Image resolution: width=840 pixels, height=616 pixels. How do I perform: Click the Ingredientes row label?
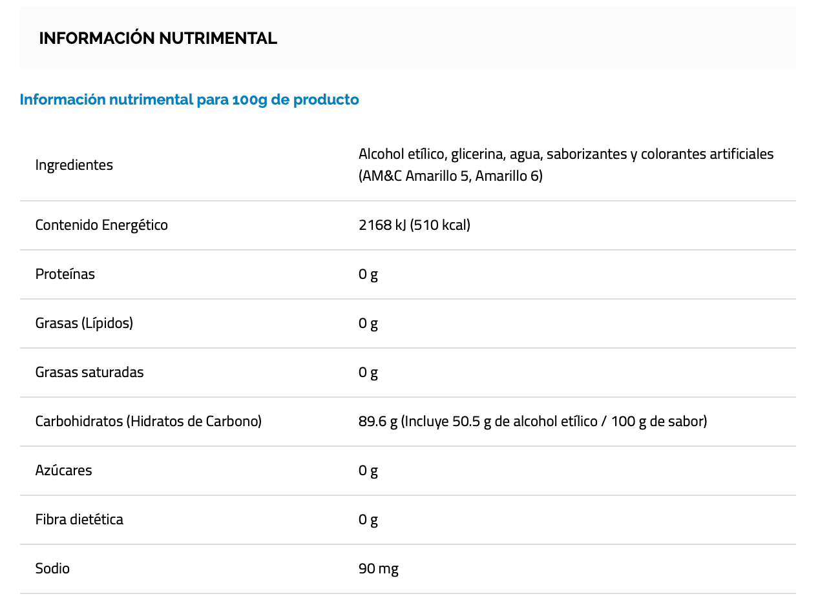click(74, 165)
